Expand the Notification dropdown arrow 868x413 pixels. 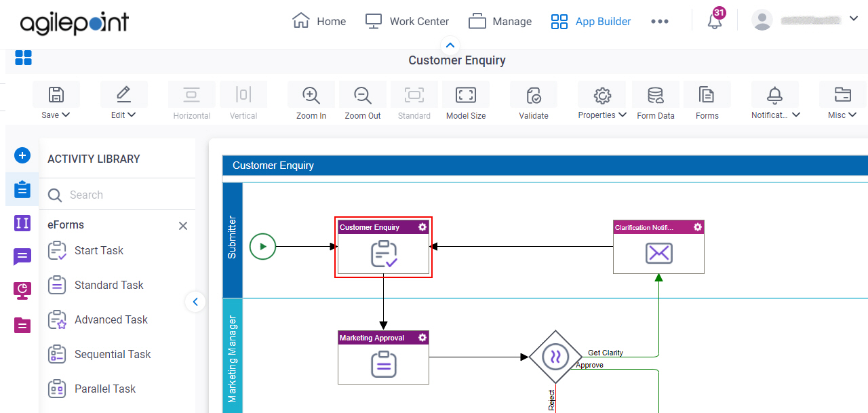(796, 115)
